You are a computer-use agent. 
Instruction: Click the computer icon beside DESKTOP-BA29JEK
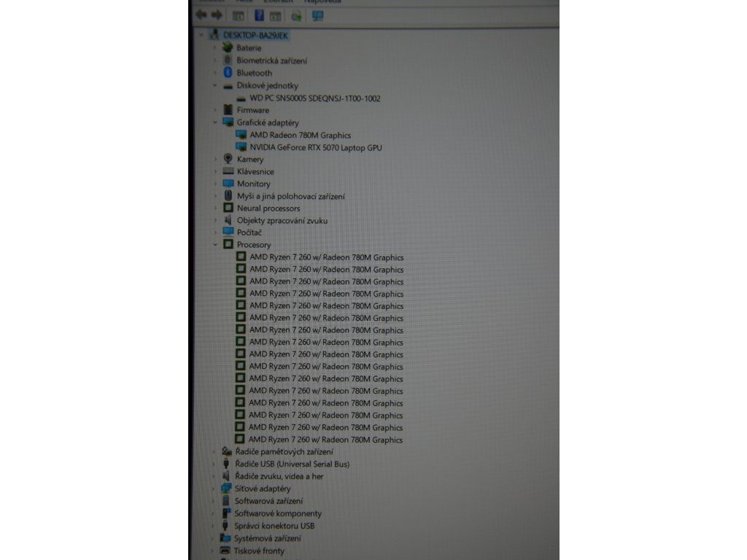click(x=214, y=35)
